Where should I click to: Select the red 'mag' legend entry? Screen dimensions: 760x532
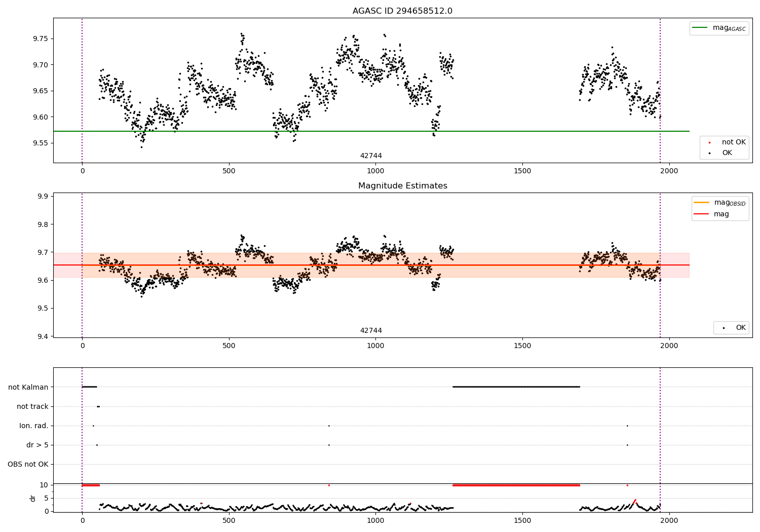712,214
